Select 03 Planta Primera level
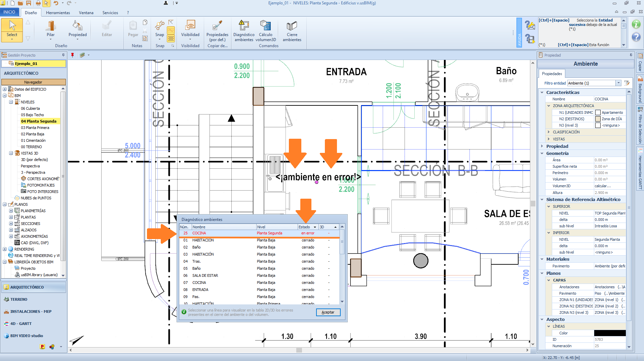The width and height of the screenshot is (644, 361). (x=35, y=128)
